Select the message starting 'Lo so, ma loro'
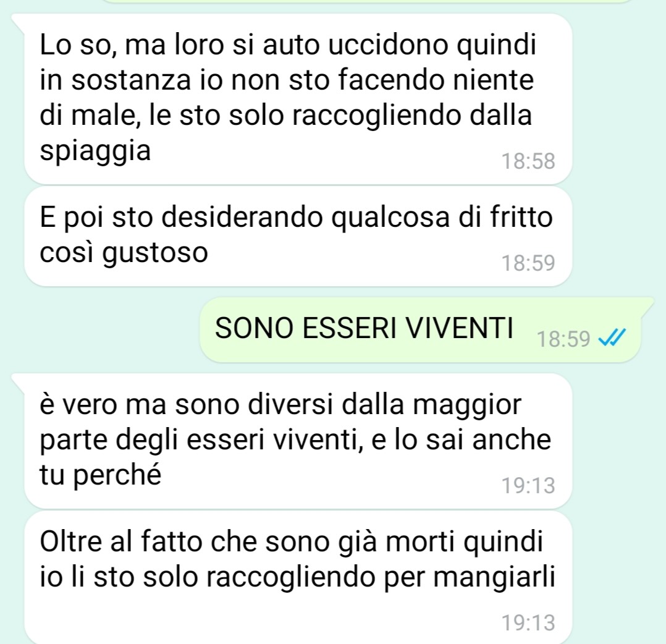Viewport: 666px width, 644px height. 298,98
